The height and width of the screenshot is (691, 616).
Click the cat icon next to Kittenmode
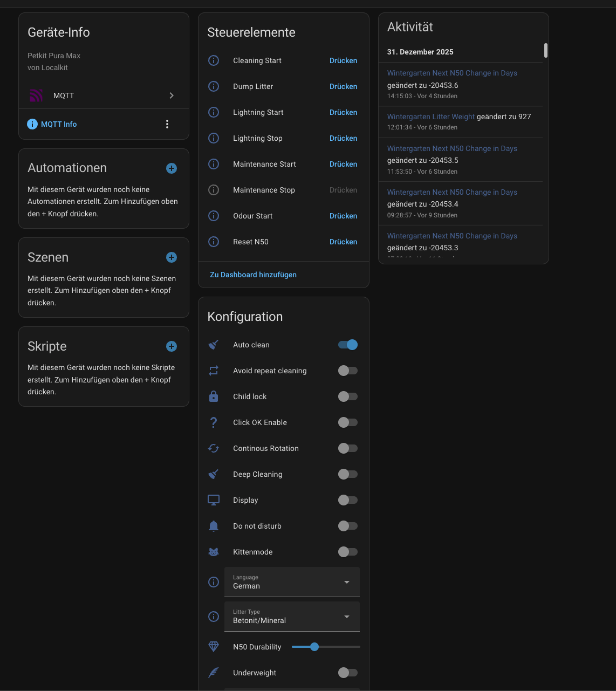[x=213, y=552]
